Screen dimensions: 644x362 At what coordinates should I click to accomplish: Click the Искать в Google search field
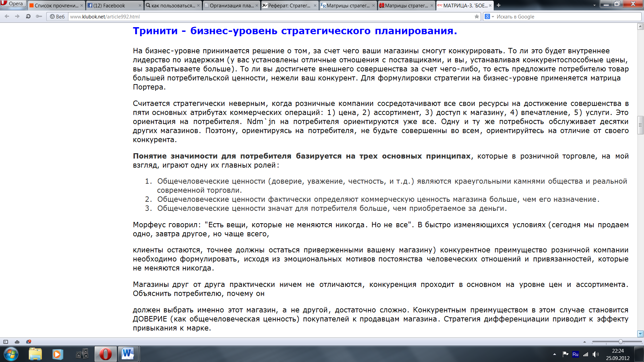click(x=568, y=16)
